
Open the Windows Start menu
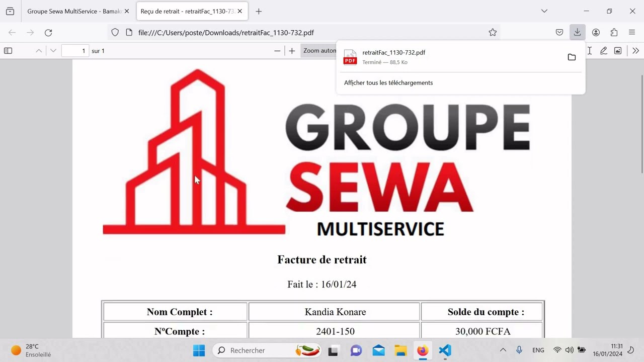tap(199, 350)
